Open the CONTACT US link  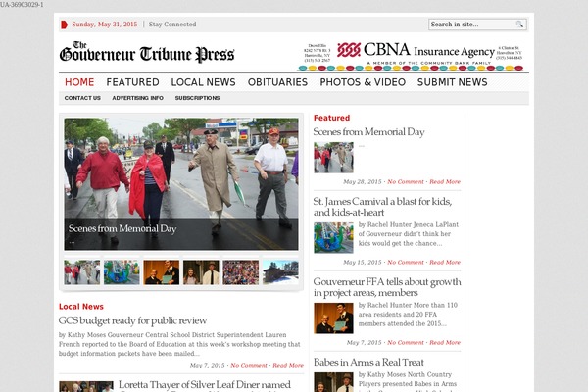[82, 98]
